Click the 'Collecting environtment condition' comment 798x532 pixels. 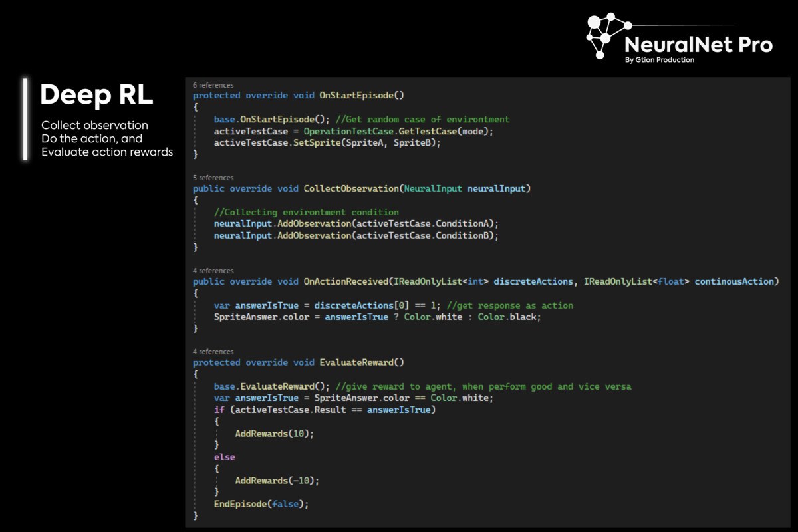pyautogui.click(x=306, y=212)
